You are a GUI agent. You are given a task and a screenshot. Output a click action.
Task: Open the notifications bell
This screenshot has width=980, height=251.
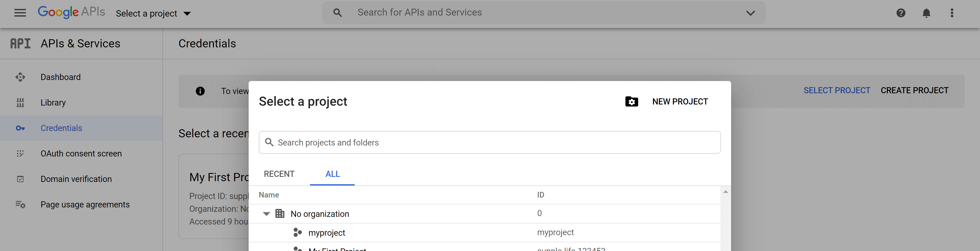pos(926,13)
